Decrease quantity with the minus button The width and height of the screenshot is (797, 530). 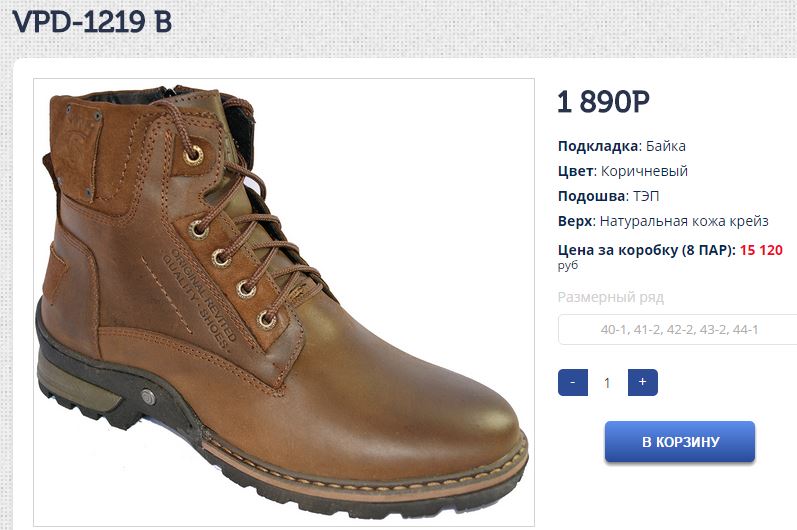pos(572,382)
